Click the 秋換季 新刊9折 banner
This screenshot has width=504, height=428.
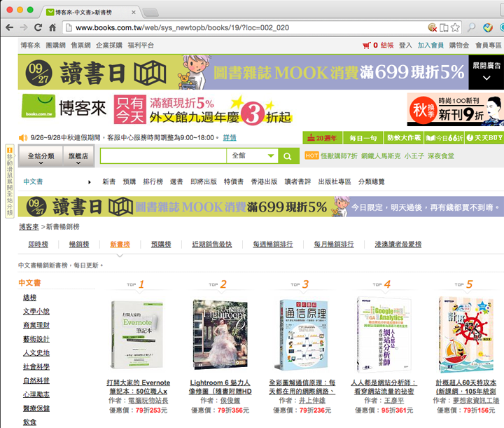point(455,109)
